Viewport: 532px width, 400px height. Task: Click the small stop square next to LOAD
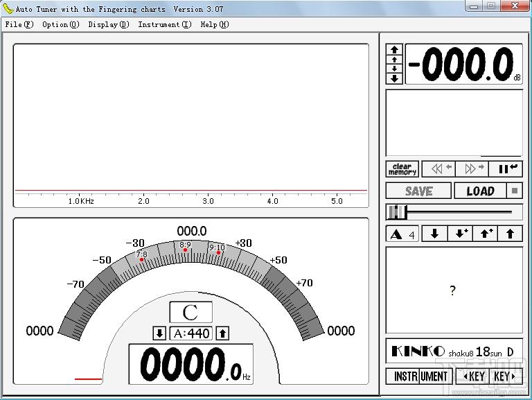click(515, 191)
